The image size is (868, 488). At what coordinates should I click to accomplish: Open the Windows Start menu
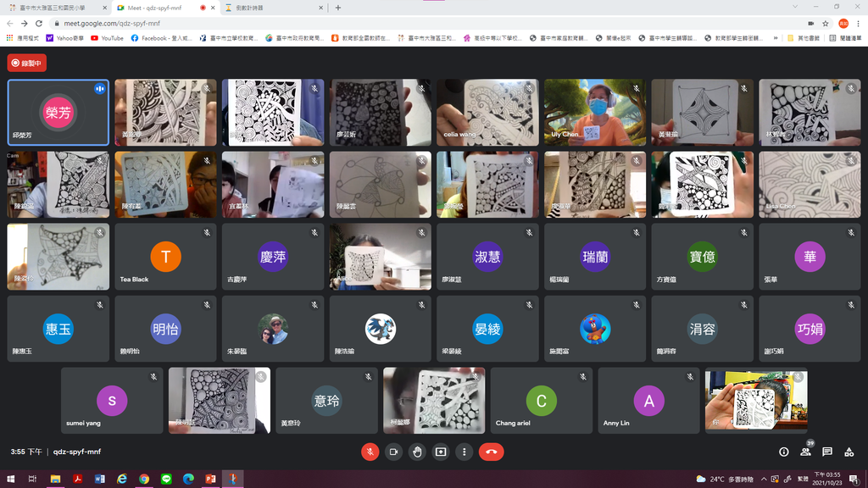point(10,479)
